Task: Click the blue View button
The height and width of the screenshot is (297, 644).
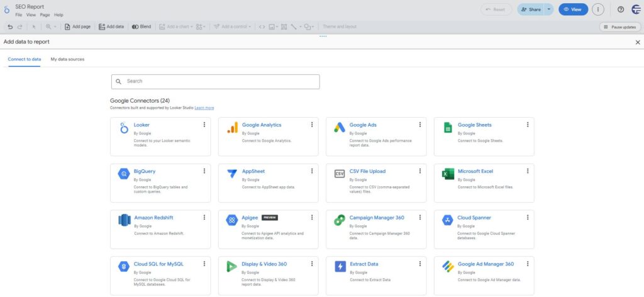Action: point(573,9)
